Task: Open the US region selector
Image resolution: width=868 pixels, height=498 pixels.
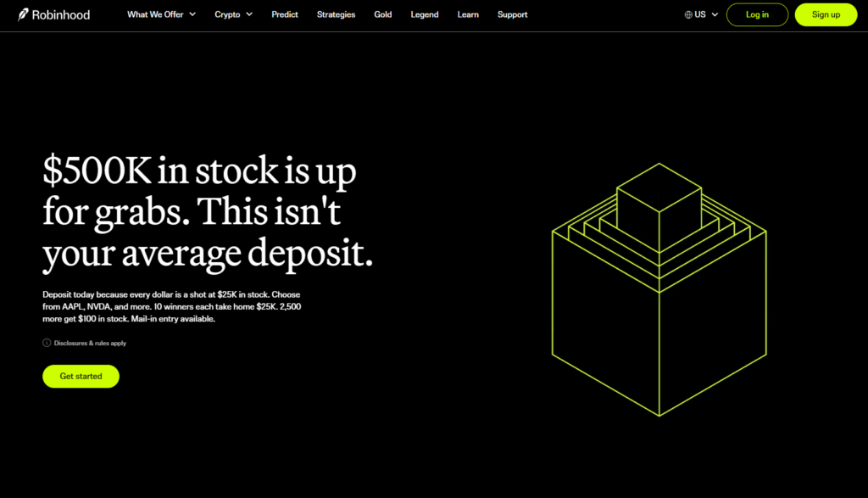Action: tap(701, 15)
